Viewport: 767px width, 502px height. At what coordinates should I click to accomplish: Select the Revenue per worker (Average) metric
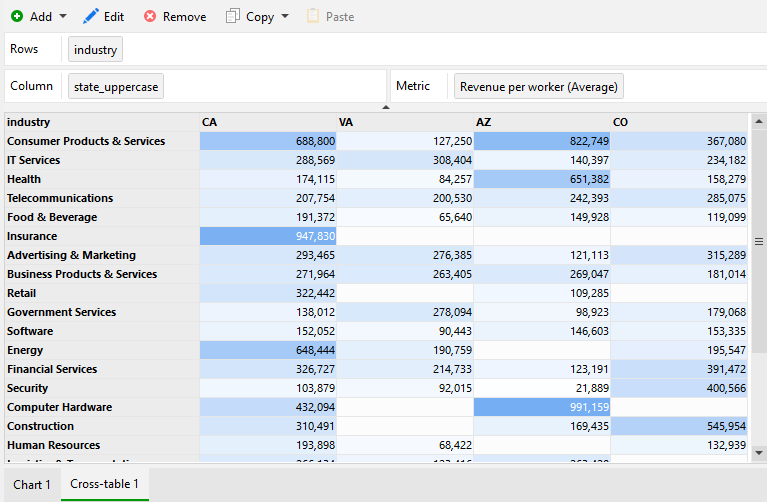click(539, 87)
